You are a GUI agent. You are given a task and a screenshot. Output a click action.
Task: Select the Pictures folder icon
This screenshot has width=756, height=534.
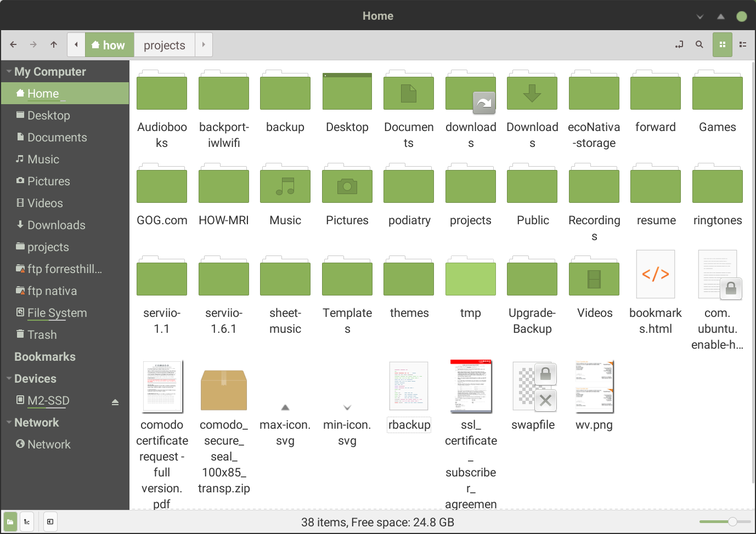click(347, 183)
